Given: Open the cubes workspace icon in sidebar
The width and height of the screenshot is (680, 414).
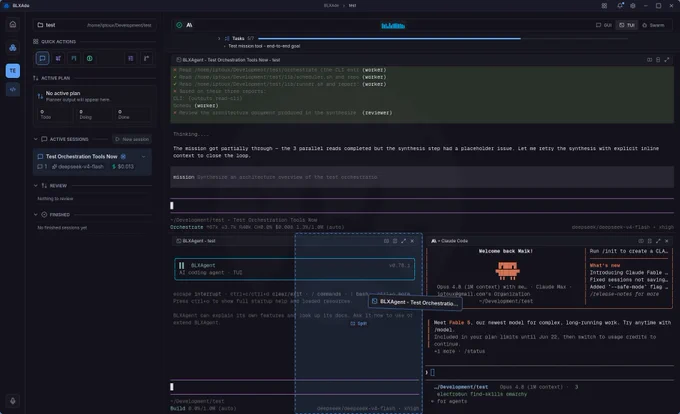Looking at the screenshot, I should click(13, 48).
